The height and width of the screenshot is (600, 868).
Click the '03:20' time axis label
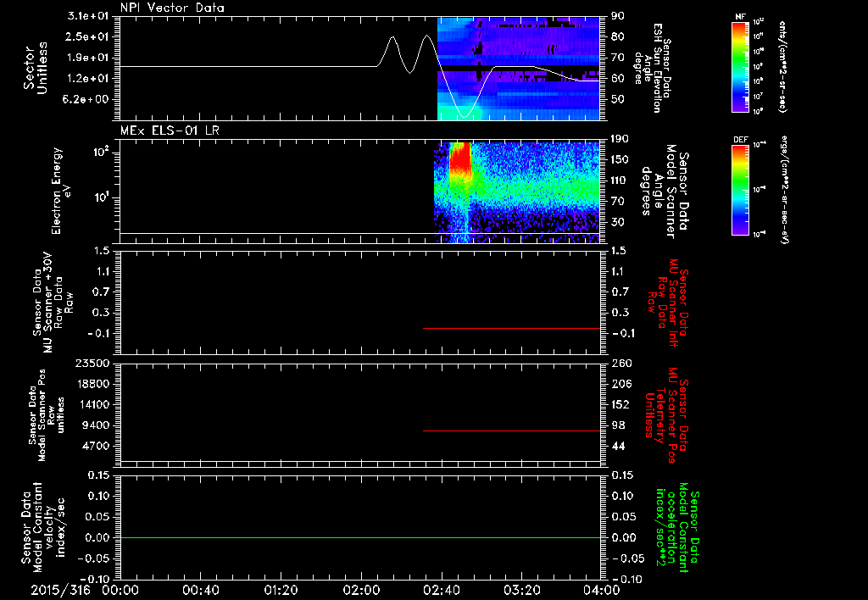pyautogui.click(x=521, y=590)
